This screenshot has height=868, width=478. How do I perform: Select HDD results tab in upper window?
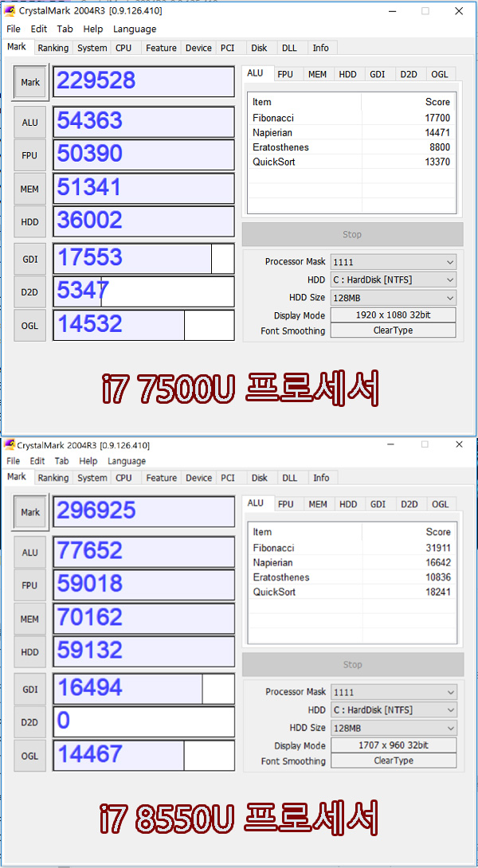[348, 74]
